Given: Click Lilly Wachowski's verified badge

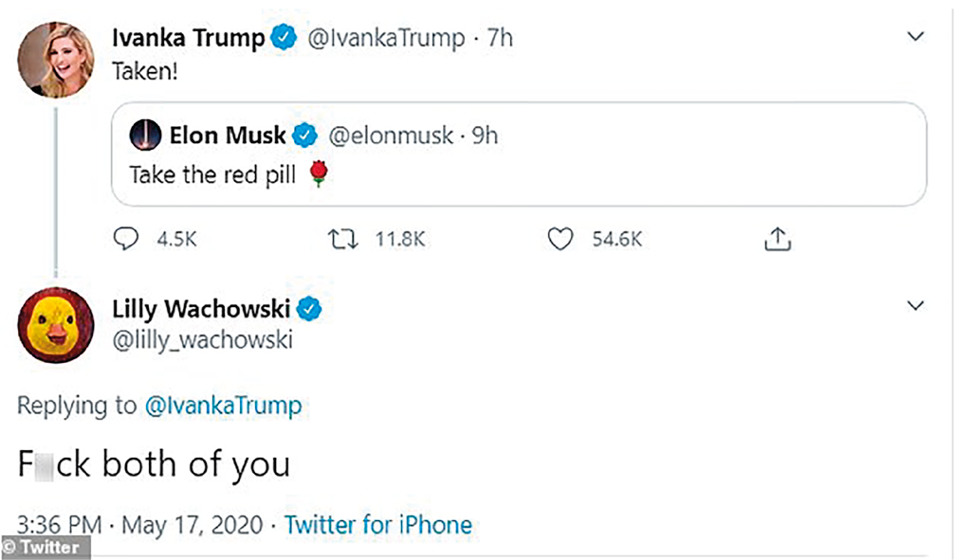Looking at the screenshot, I should click(x=312, y=309).
